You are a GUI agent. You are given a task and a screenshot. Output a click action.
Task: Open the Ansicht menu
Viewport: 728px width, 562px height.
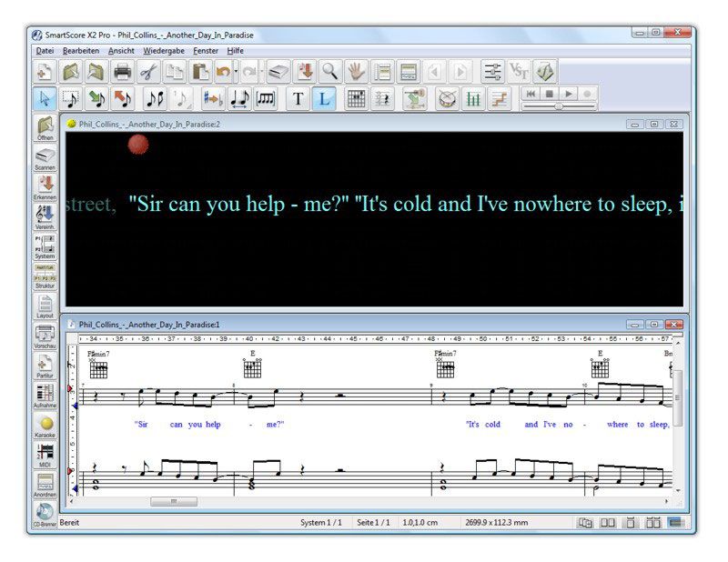click(121, 51)
